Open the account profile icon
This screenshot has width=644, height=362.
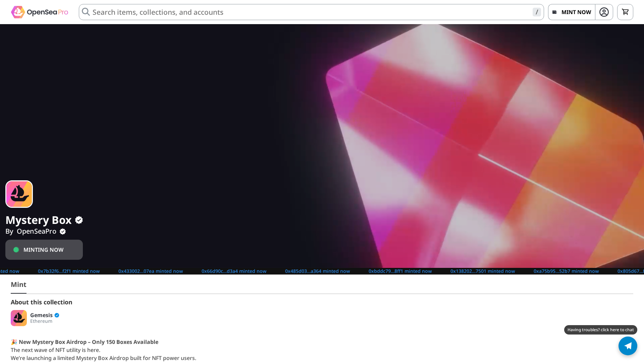[x=604, y=12]
